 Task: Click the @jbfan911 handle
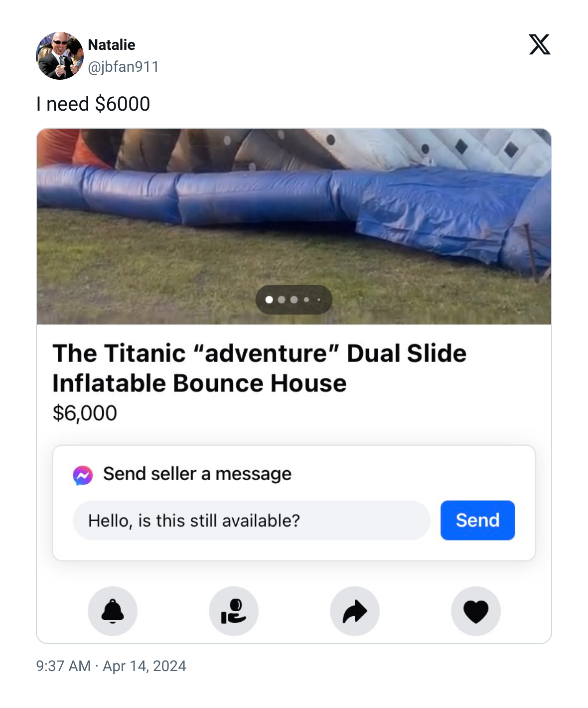click(123, 67)
